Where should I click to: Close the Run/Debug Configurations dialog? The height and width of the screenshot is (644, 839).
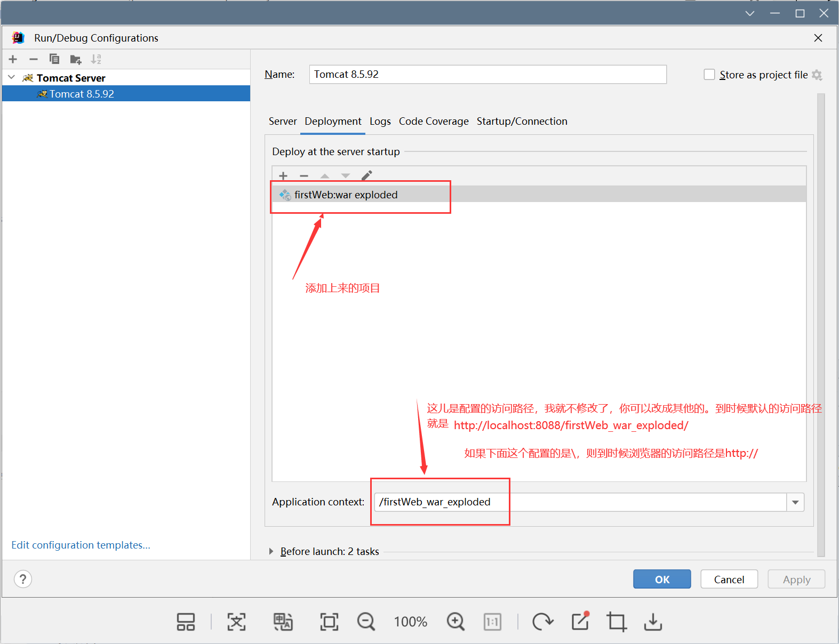point(818,38)
